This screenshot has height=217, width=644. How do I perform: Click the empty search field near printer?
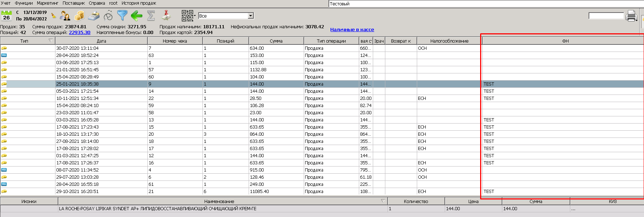point(606,16)
